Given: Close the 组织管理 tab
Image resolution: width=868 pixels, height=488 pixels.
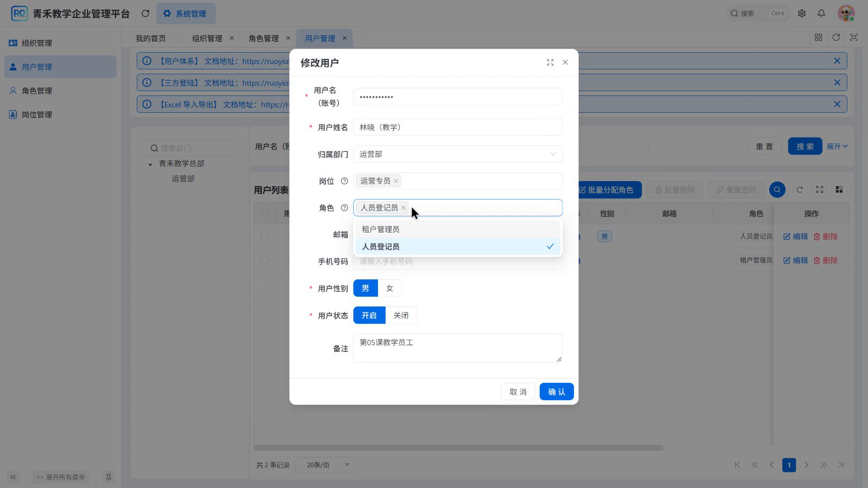Looking at the screenshot, I should pos(232,38).
